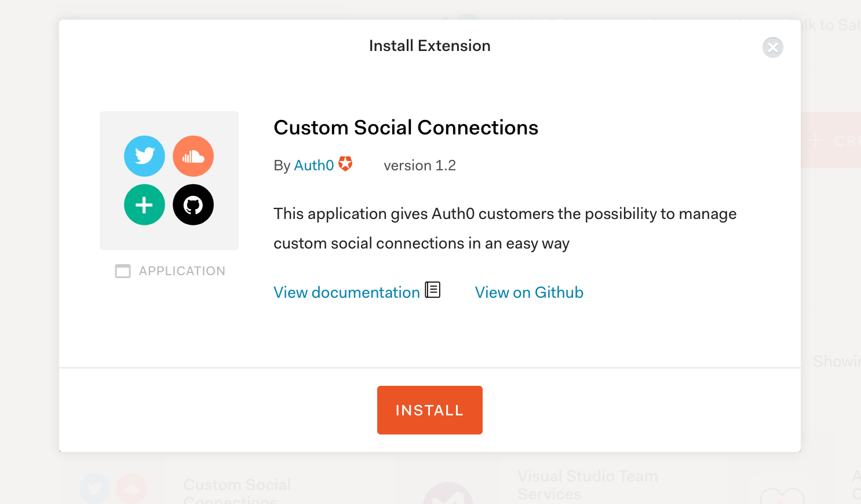
Task: View documentation for the extension
Action: (x=345, y=292)
